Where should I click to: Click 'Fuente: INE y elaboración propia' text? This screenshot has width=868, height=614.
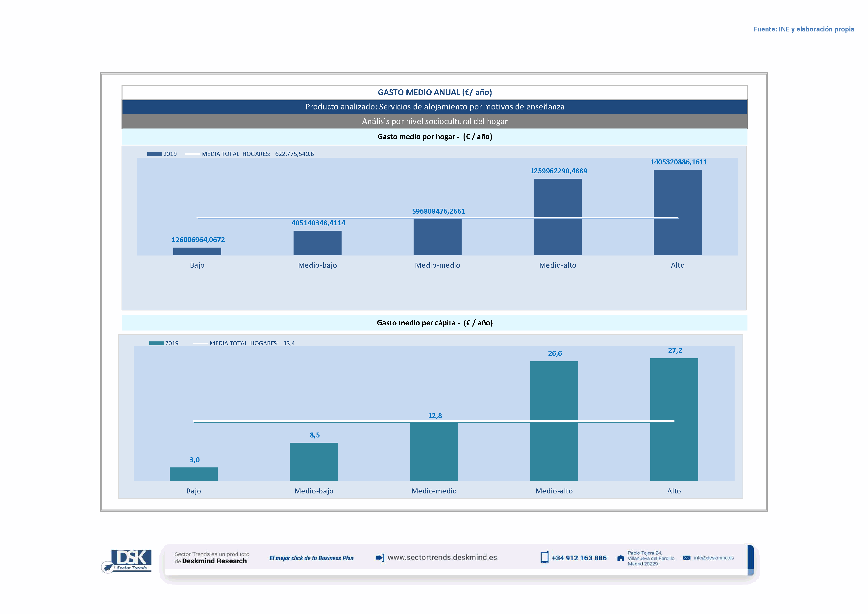(x=803, y=29)
